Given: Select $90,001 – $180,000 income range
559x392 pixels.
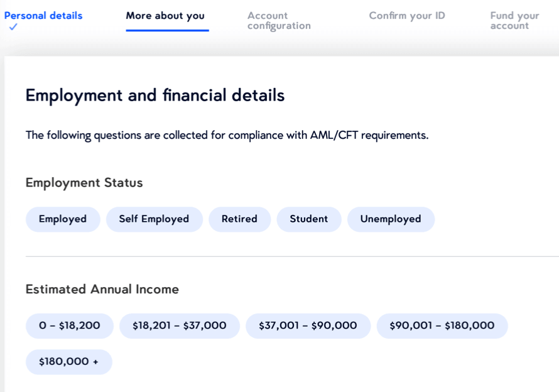Looking at the screenshot, I should [442, 325].
